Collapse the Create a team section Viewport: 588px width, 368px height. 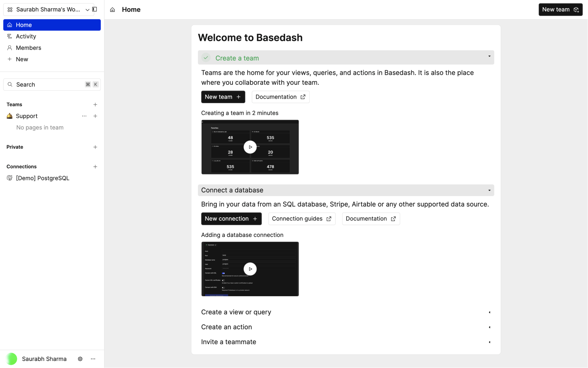coord(489,57)
